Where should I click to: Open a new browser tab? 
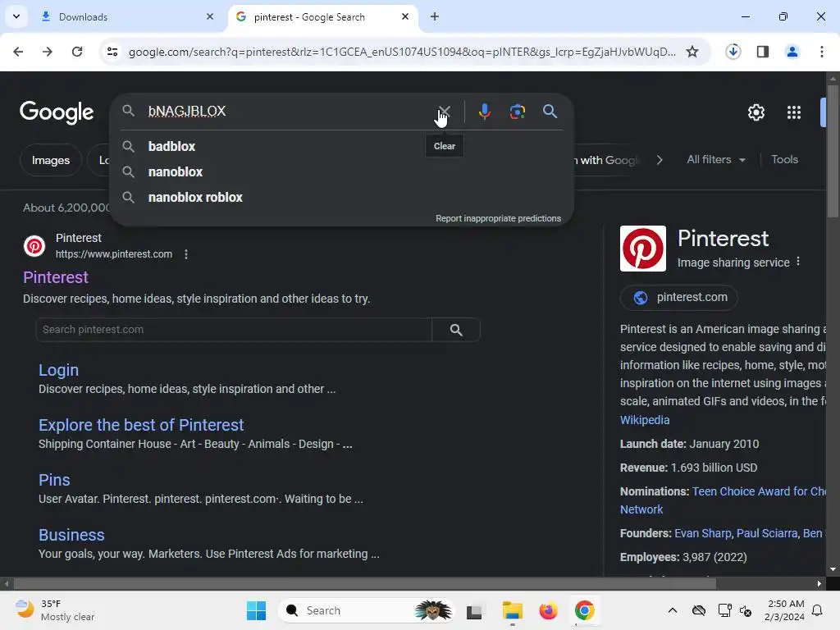pyautogui.click(x=435, y=16)
